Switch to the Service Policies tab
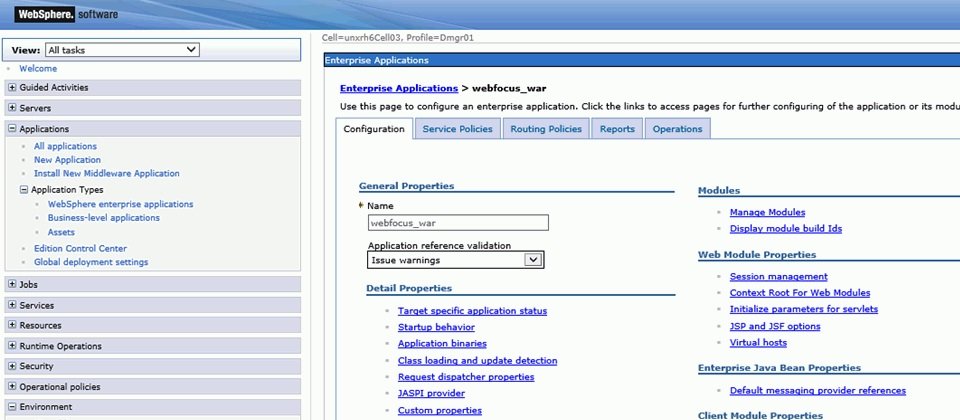The width and height of the screenshot is (960, 420). 457,129
